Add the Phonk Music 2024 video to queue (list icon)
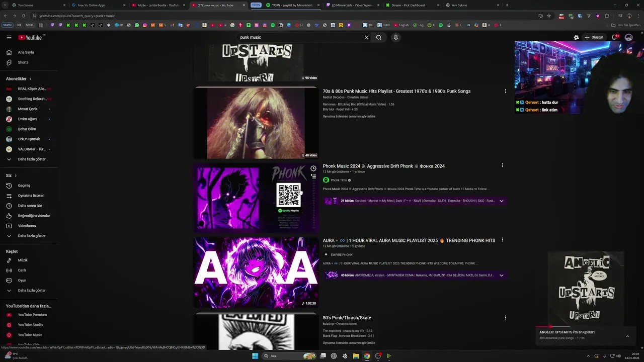Image resolution: width=644 pixels, height=362 pixels. [313, 176]
